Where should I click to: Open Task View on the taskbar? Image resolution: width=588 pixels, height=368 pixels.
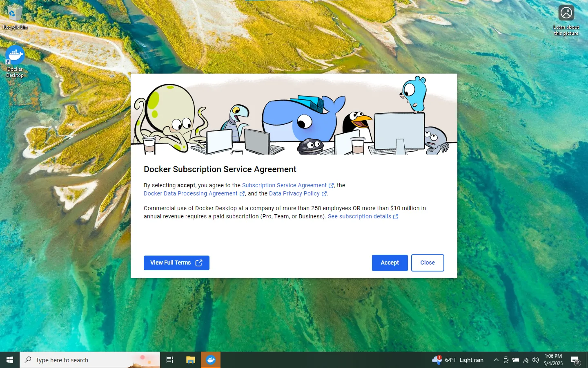169,360
